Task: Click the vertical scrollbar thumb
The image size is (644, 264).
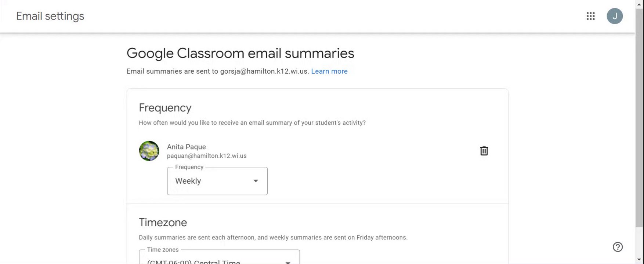Action: [639, 117]
